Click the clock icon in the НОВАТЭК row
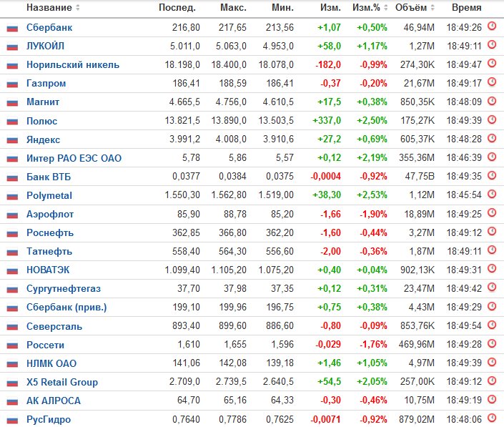The width and height of the screenshot is (504, 427). pos(492,269)
